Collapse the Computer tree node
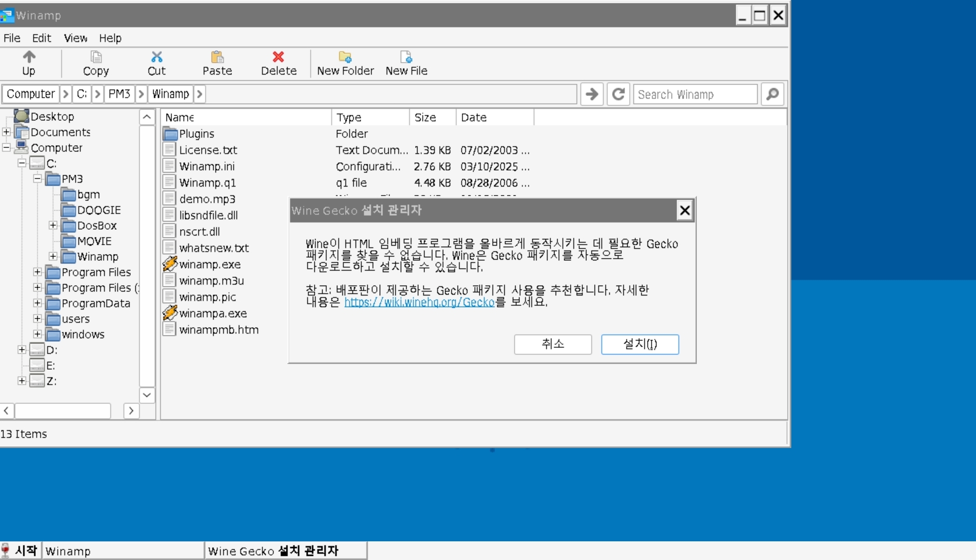The width and height of the screenshot is (976, 560). (6, 147)
